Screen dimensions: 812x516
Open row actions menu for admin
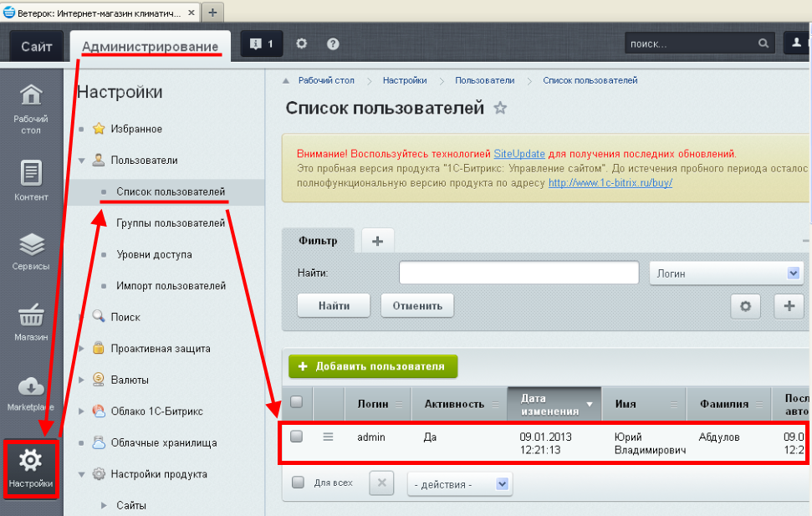328,437
